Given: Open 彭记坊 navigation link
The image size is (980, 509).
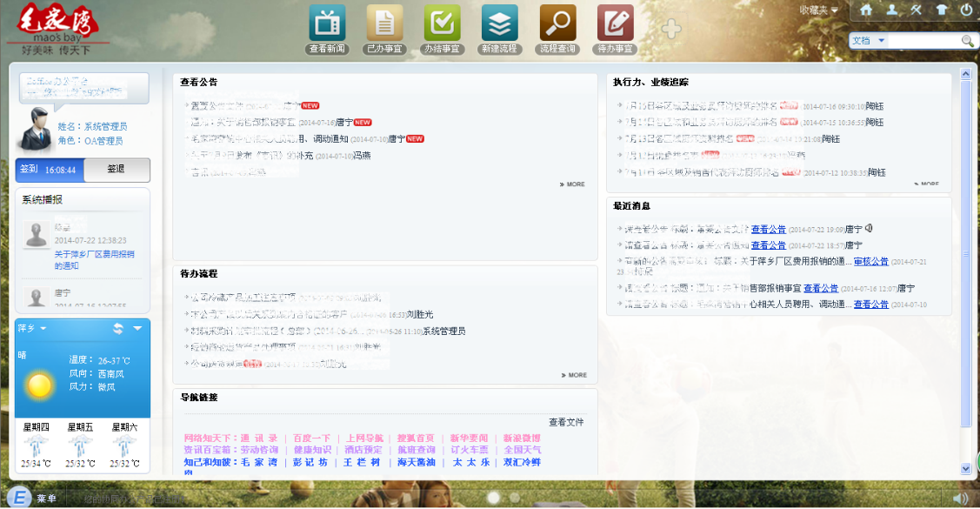Looking at the screenshot, I should pos(310,462).
